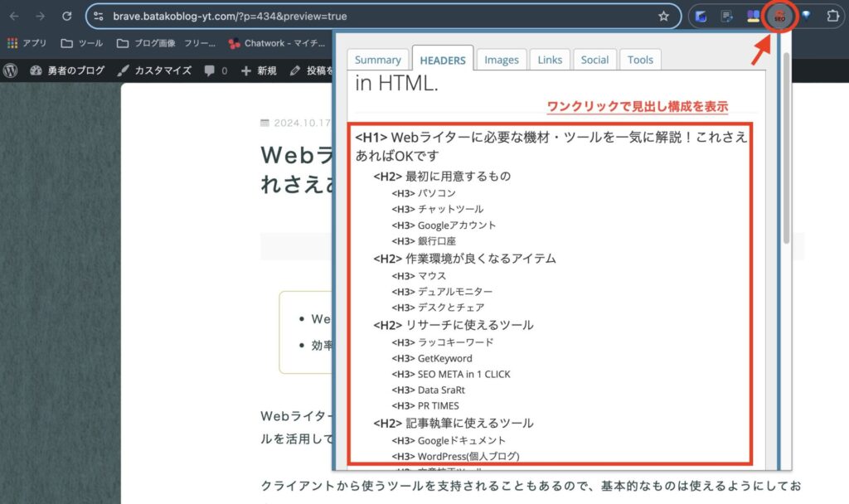This screenshot has height=504, width=849.
Task: Click the H3 マウス entry
Action: coord(419,276)
